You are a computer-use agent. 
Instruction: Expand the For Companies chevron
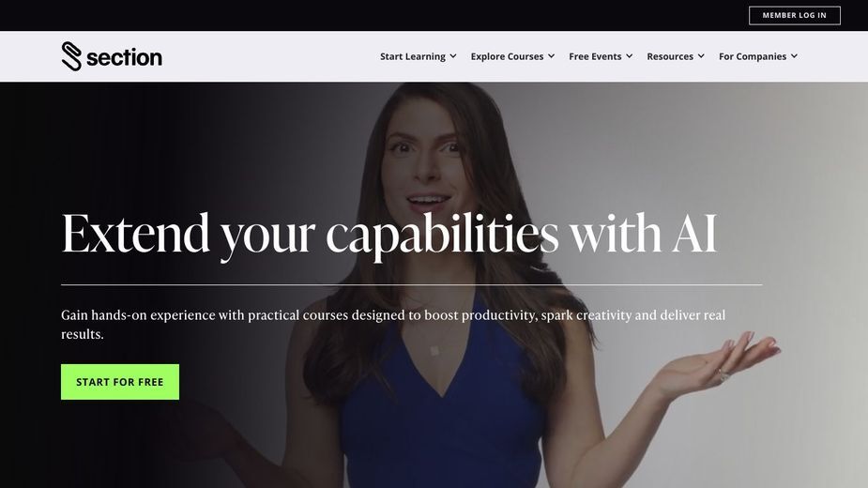coord(794,56)
